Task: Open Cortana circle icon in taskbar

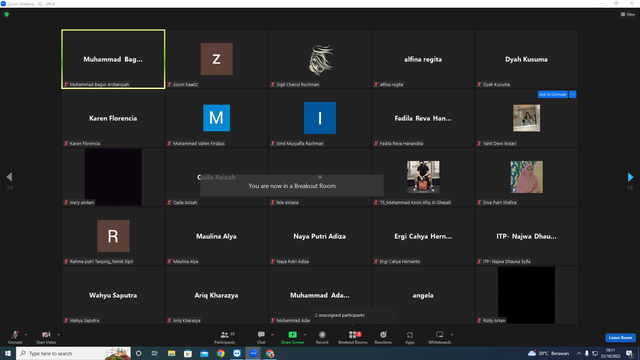Action: [x=139, y=353]
